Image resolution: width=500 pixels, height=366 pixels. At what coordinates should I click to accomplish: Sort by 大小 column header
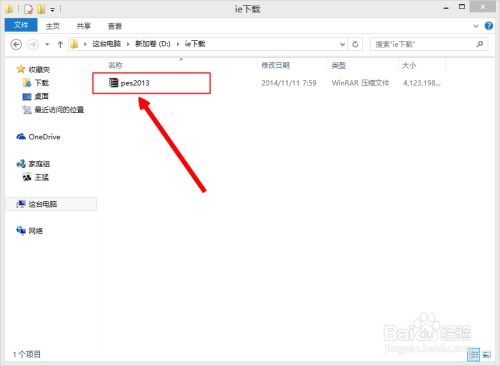point(409,65)
